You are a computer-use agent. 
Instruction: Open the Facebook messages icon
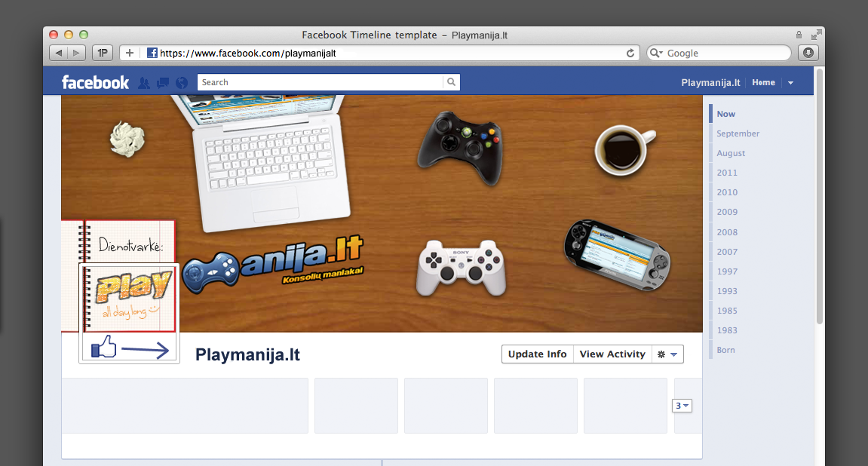point(163,83)
